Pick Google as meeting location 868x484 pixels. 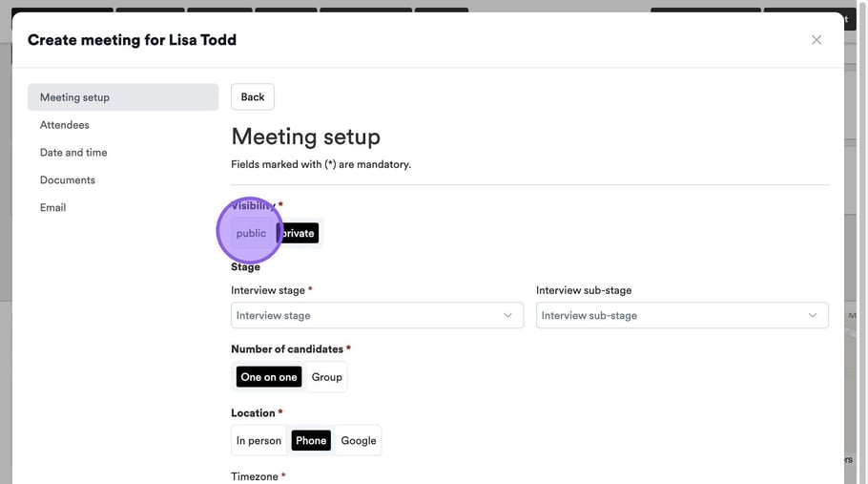pyautogui.click(x=359, y=441)
